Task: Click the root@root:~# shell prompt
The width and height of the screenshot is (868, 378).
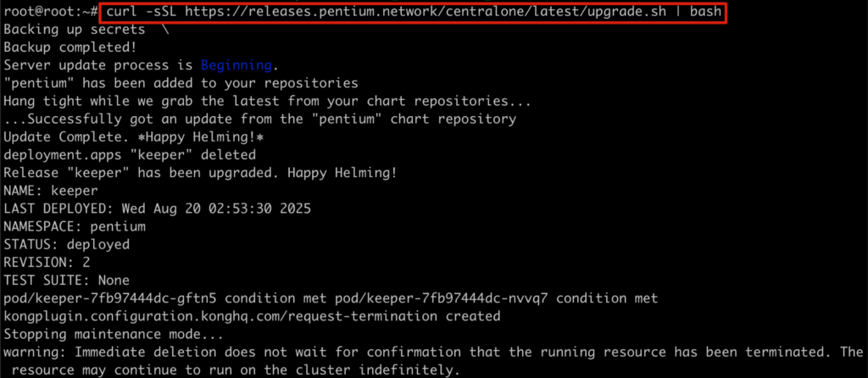Action: 49,14
